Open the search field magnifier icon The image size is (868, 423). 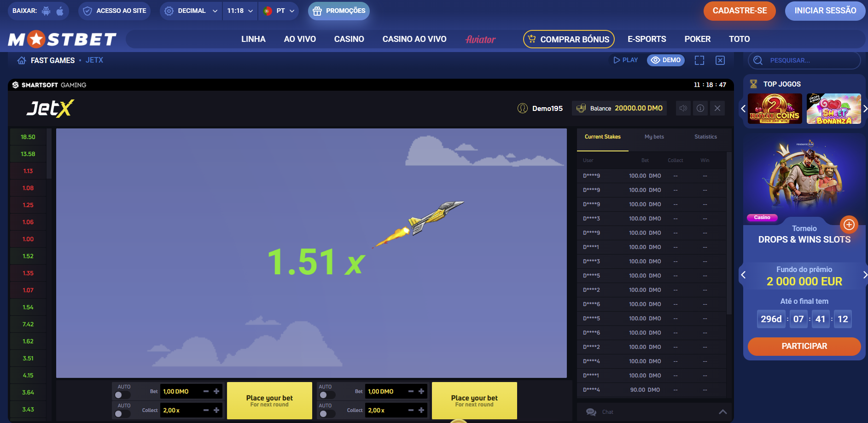[758, 60]
